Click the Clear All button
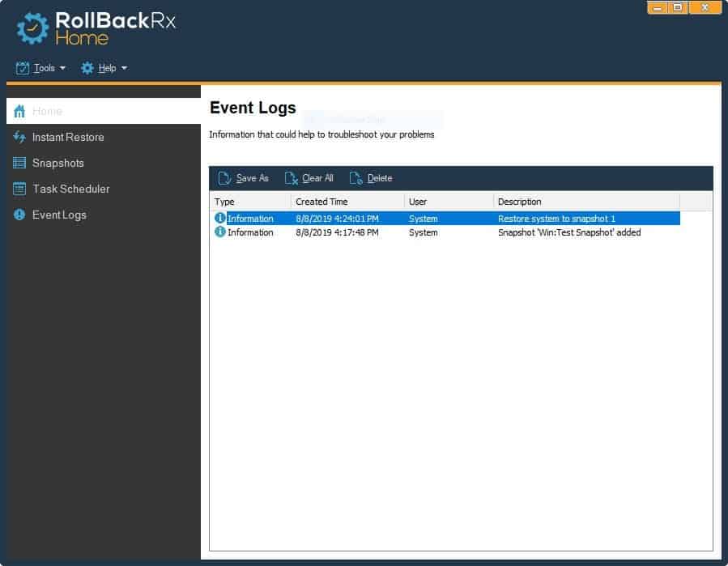Viewport: 728px width, 566px height. click(309, 178)
